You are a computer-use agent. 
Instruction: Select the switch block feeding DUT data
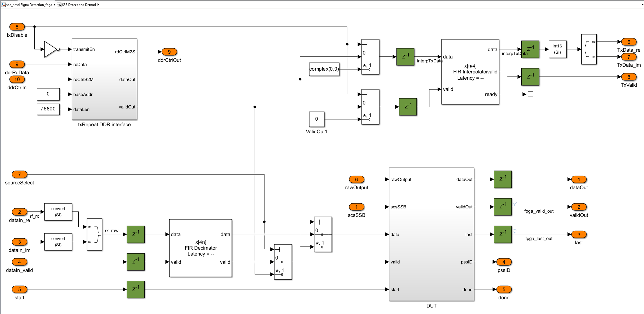click(323, 234)
